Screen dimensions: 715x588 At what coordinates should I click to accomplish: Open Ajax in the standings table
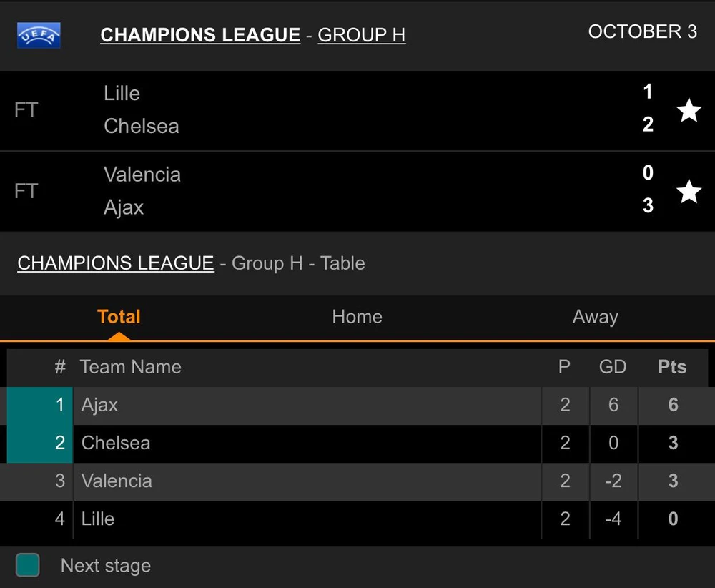tap(99, 405)
